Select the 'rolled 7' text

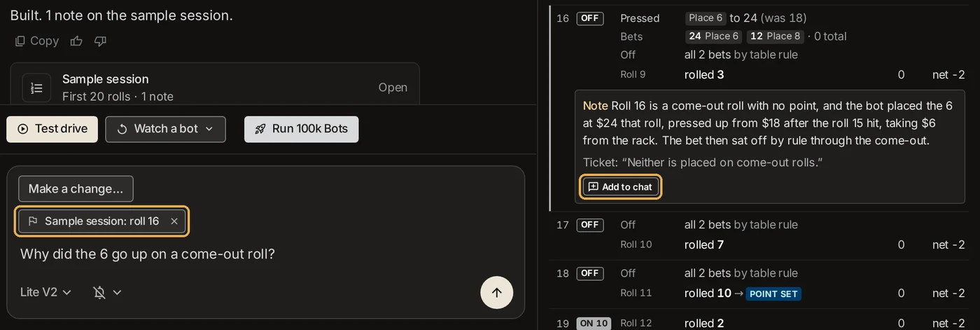click(704, 245)
